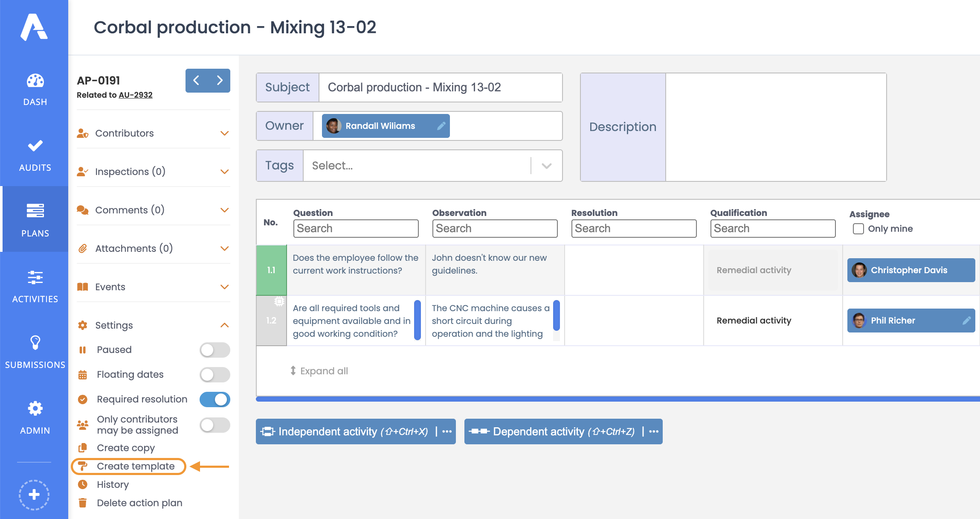Open Admin gear icon in sidebar
Image resolution: width=980 pixels, height=519 pixels.
(35, 408)
